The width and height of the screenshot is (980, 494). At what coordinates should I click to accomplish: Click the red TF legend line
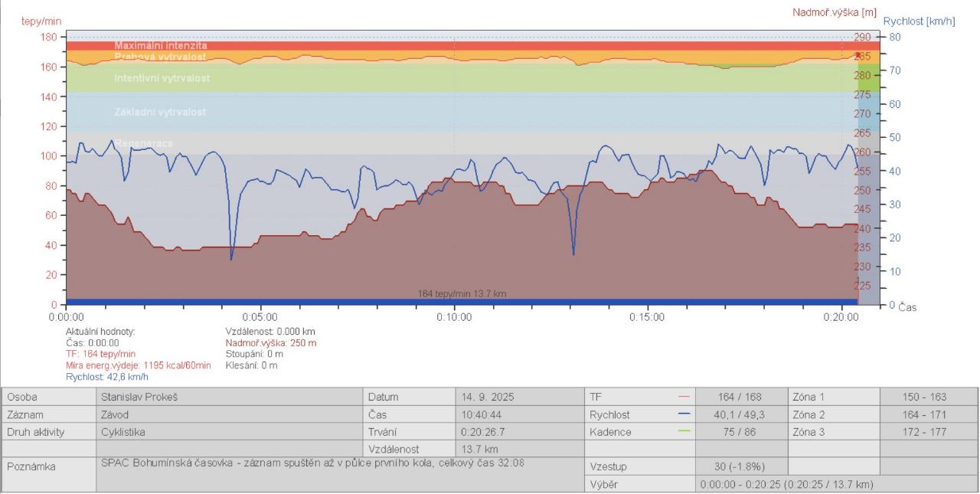pos(684,397)
